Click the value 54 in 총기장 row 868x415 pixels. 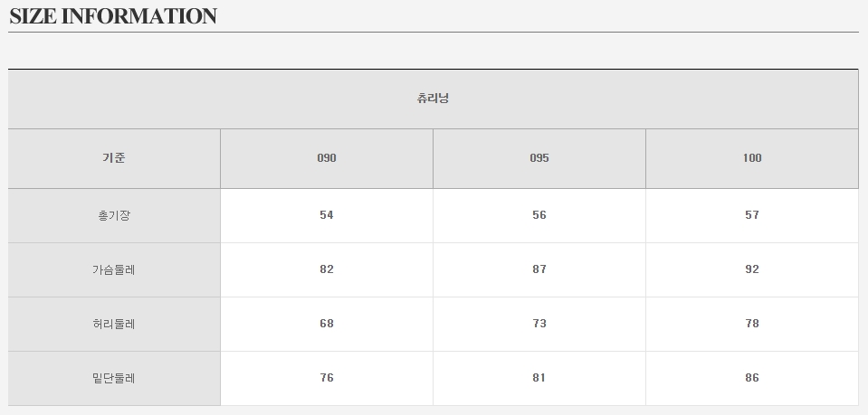coord(327,215)
